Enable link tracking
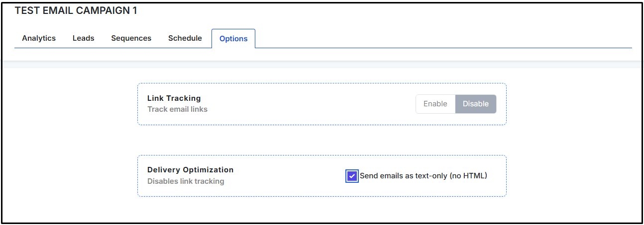Screen dimensions: 644x225 tap(435, 104)
